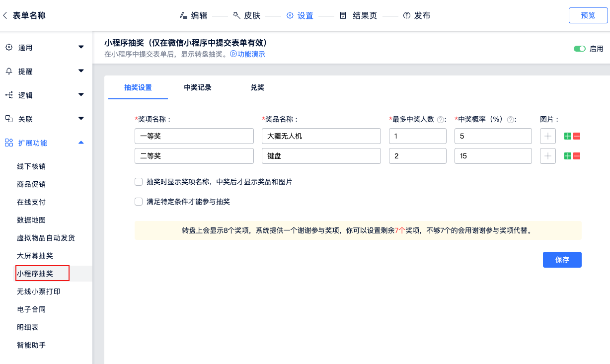
Task: Open the 功能演示 demo link
Action: (x=248, y=54)
